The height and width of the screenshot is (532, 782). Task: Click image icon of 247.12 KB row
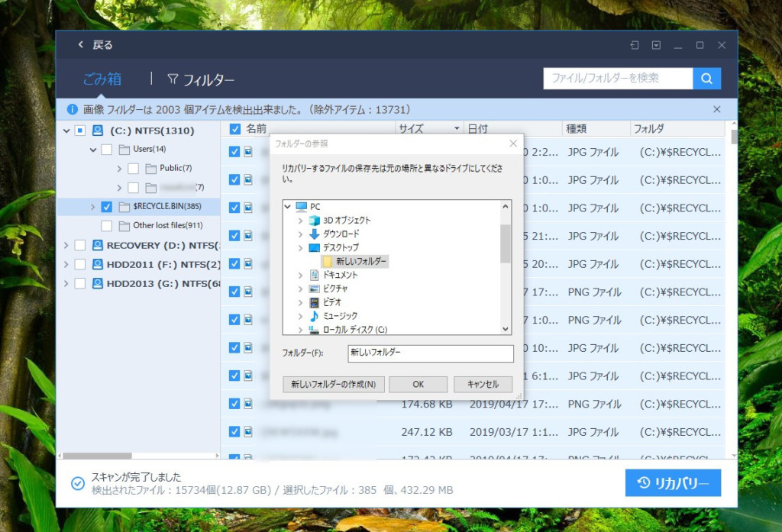click(248, 432)
